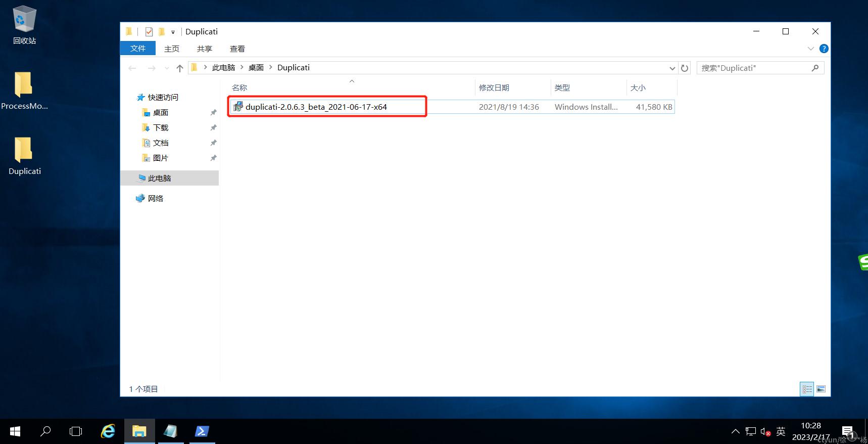Viewport: 868px width, 444px height.
Task: Expand the ribbon with the chevron
Action: pyautogui.click(x=811, y=49)
